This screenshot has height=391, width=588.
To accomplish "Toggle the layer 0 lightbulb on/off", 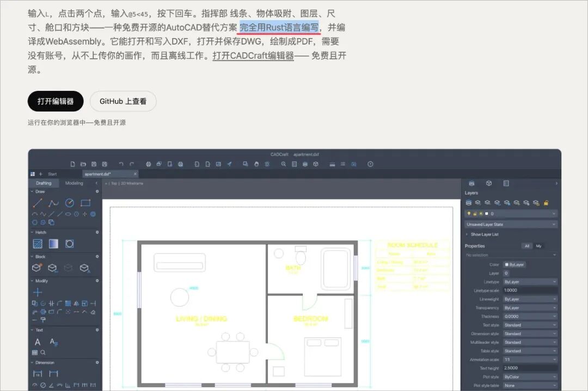I will 469,214.
